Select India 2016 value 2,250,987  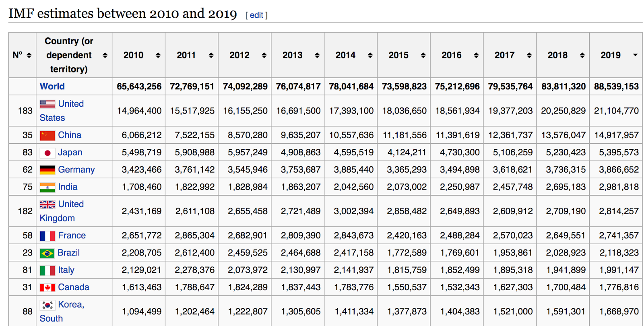point(460,187)
